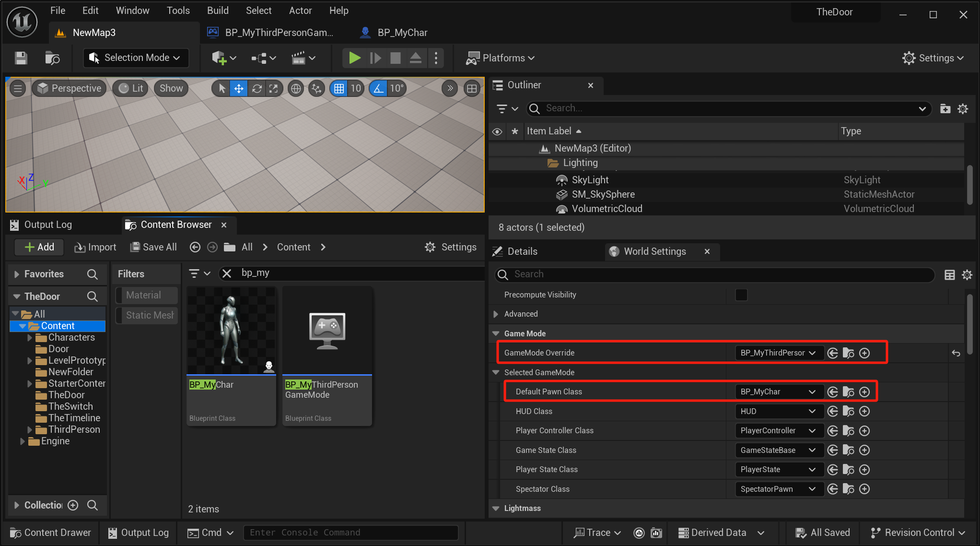Open the Blueprints toolbar dropdown
Viewport: 980px width, 546px height.
[264, 58]
